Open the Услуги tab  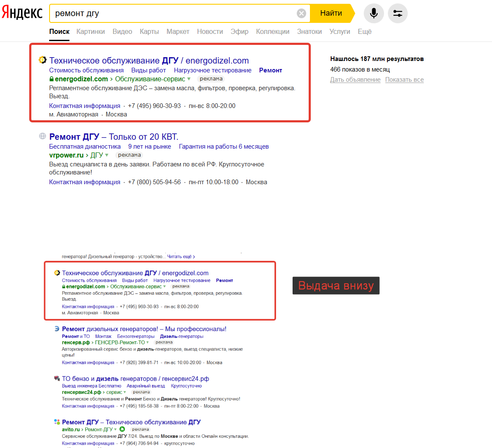(340, 31)
